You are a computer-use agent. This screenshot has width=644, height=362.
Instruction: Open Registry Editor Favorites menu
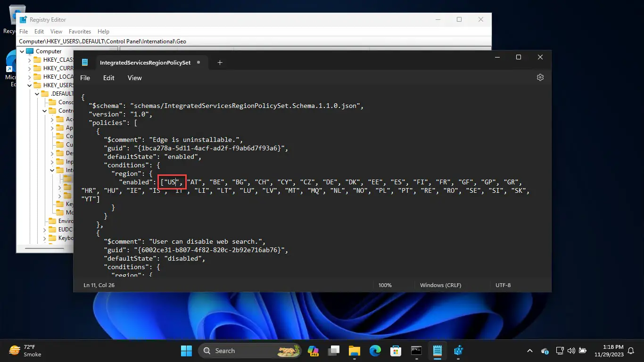[x=80, y=32]
